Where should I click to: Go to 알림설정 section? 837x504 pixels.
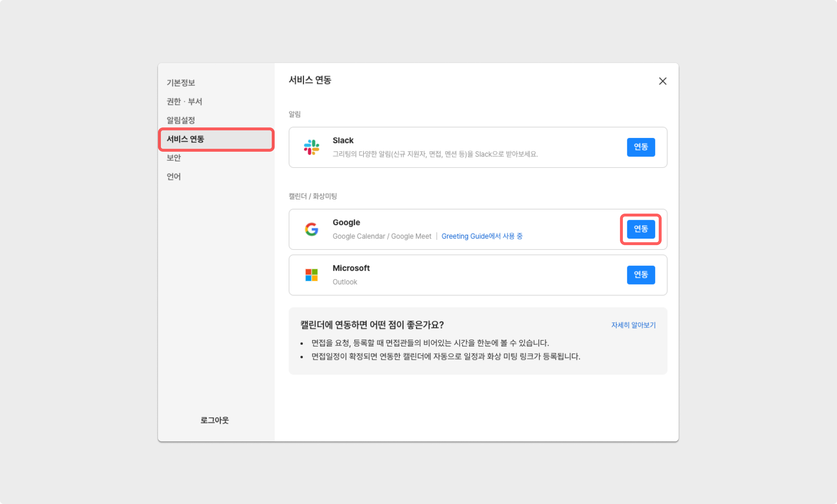181,120
